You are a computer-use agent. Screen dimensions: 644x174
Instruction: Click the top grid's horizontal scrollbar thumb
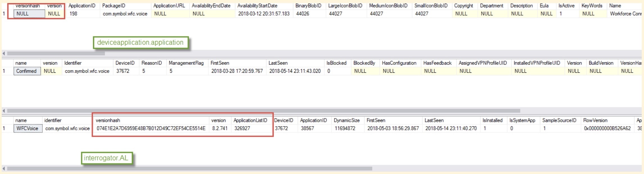(x=56, y=53)
